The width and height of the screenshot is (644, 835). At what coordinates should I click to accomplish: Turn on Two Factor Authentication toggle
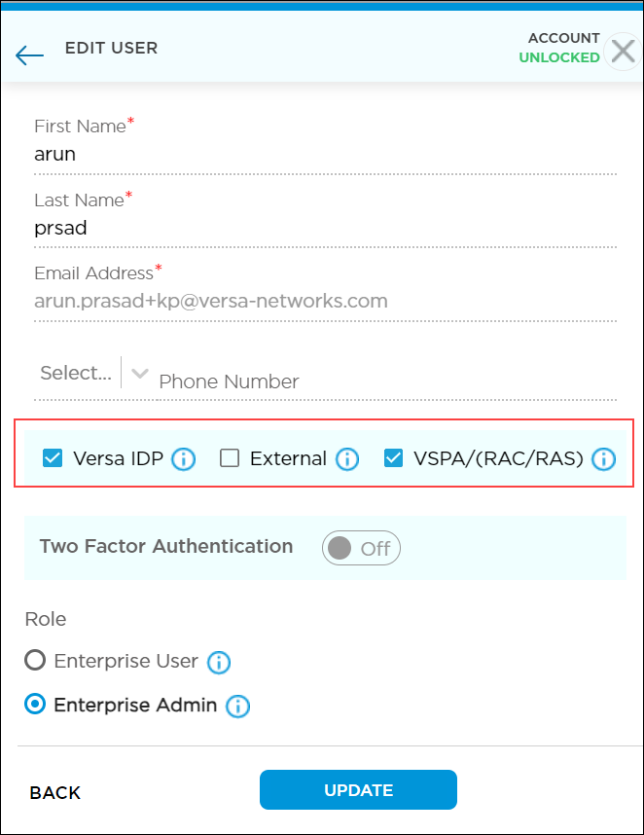coord(361,548)
